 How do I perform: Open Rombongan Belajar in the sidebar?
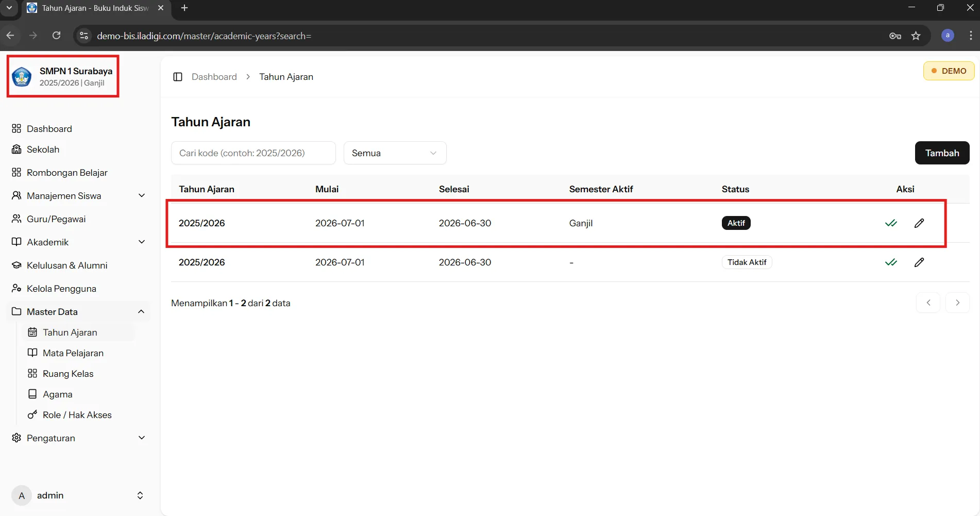(x=67, y=173)
